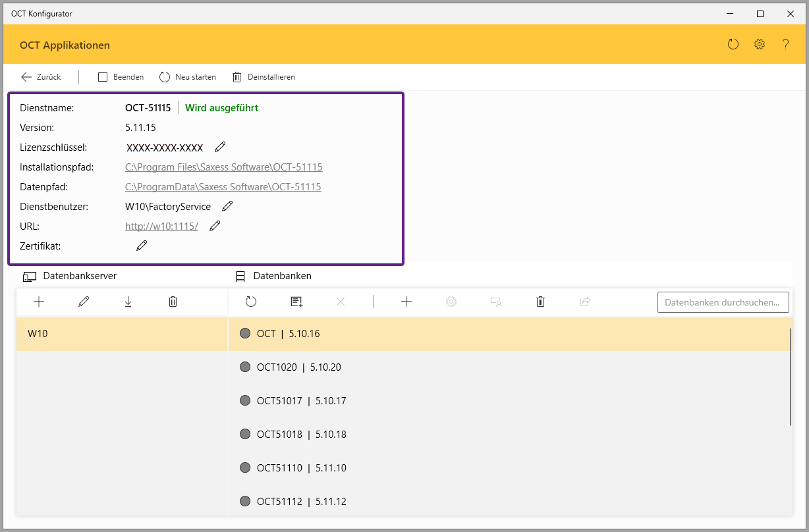The image size is (809, 532).
Task: Click Beenden to stop the service
Action: 121,77
